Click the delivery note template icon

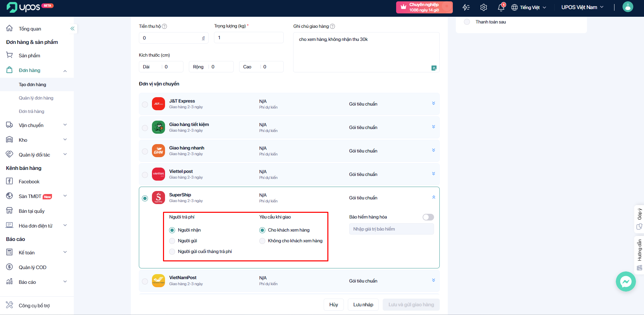(x=434, y=68)
